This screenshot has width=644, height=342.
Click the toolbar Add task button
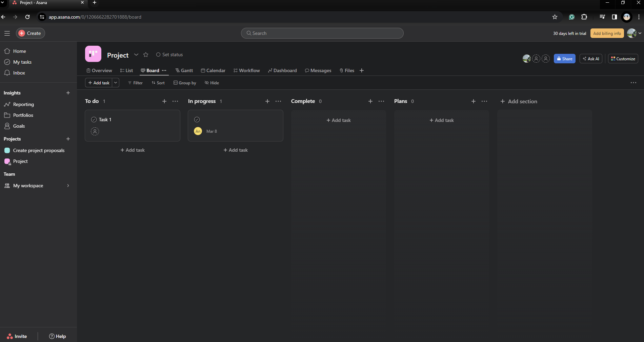99,83
